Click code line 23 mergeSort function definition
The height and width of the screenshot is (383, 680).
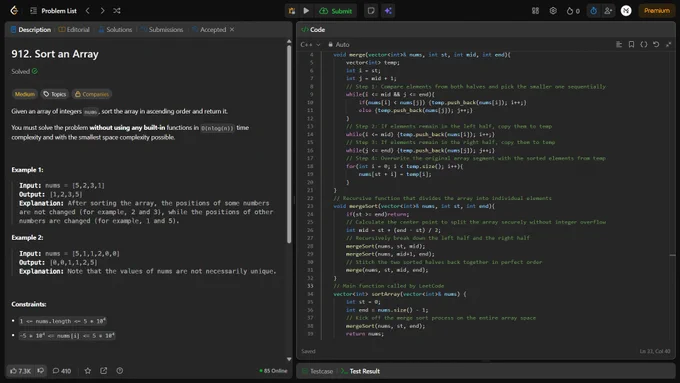(x=414, y=206)
